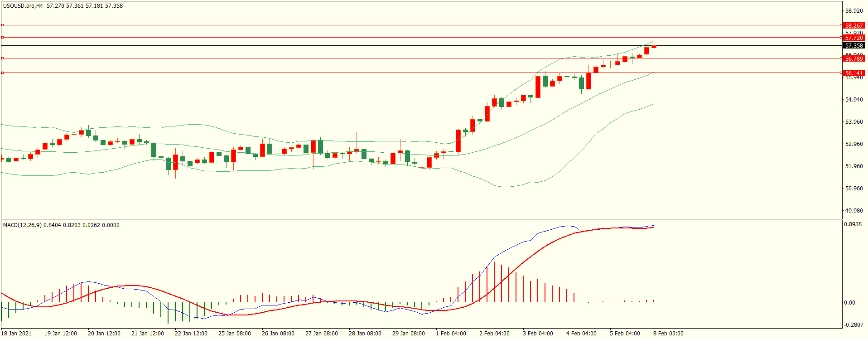Screen dimensions: 868x339
Task: Click the 2 Feb 04:00 time label
Action: [494, 334]
